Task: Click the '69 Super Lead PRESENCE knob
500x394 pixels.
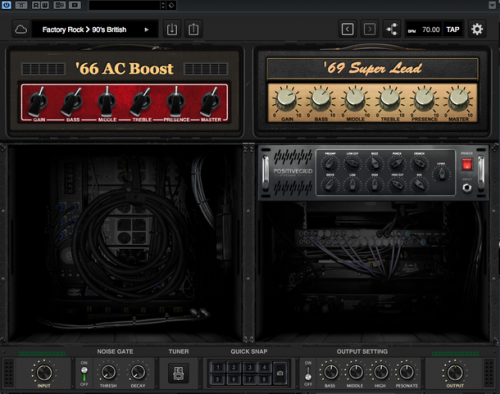Action: pyautogui.click(x=424, y=99)
